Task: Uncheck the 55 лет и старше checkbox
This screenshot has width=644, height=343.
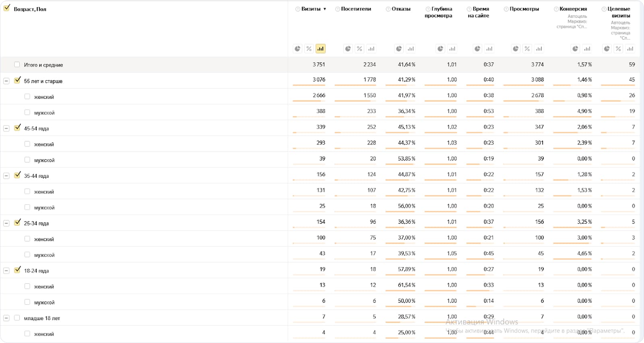Action: click(17, 80)
